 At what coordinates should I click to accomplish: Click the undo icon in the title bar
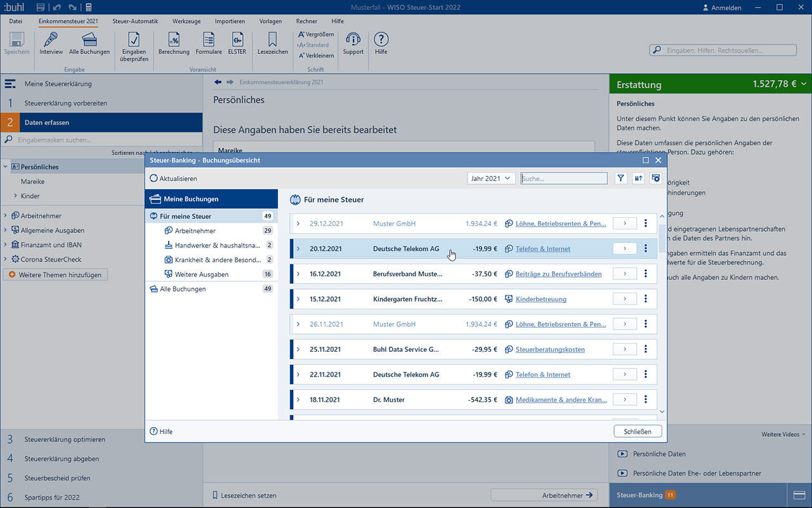(56, 7)
